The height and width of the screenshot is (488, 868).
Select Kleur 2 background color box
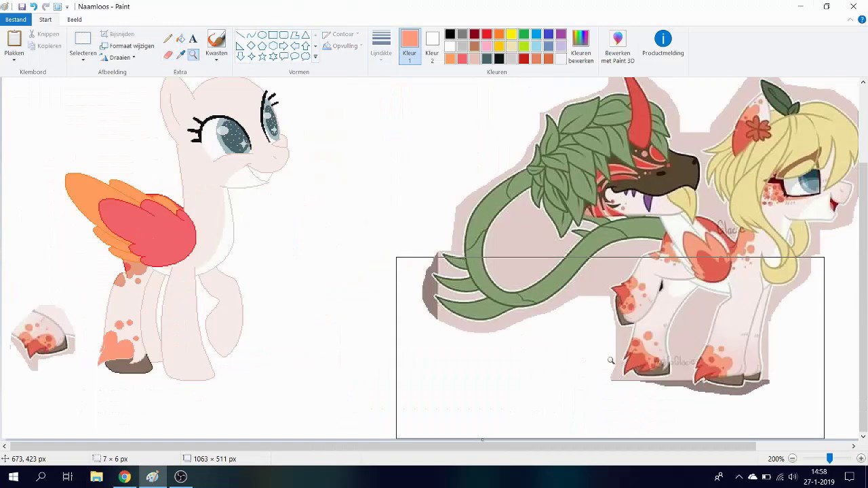(x=432, y=46)
